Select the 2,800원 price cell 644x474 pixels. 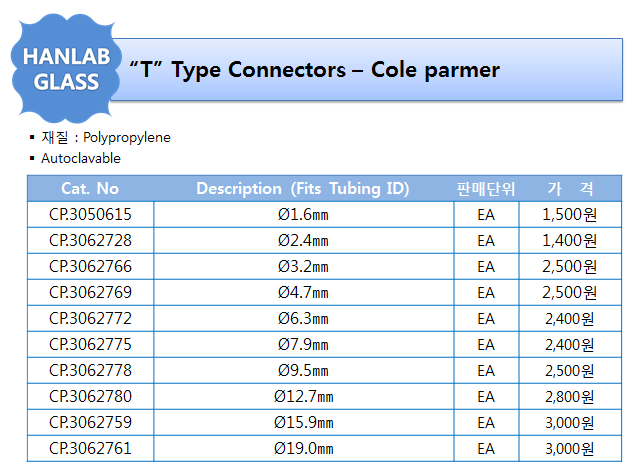[x=570, y=396]
